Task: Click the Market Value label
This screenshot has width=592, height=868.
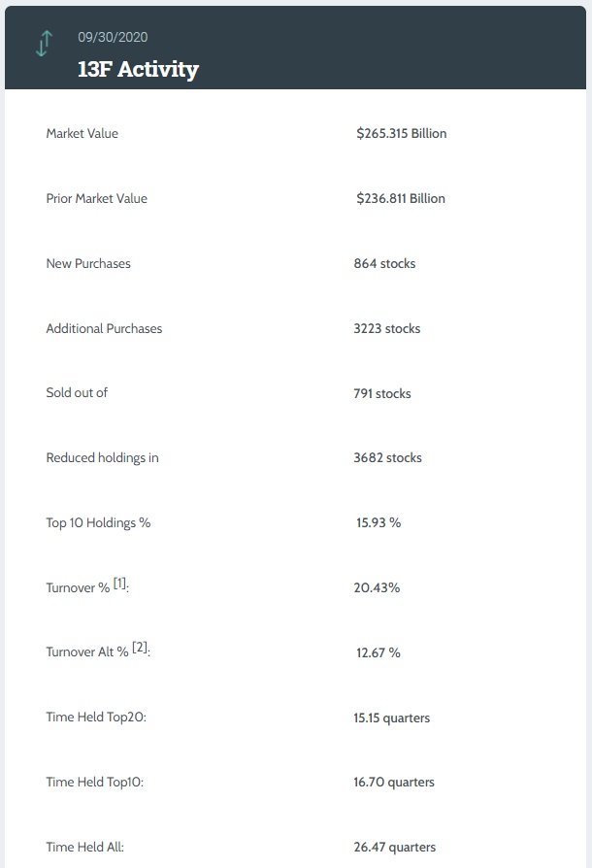Action: pyautogui.click(x=82, y=133)
